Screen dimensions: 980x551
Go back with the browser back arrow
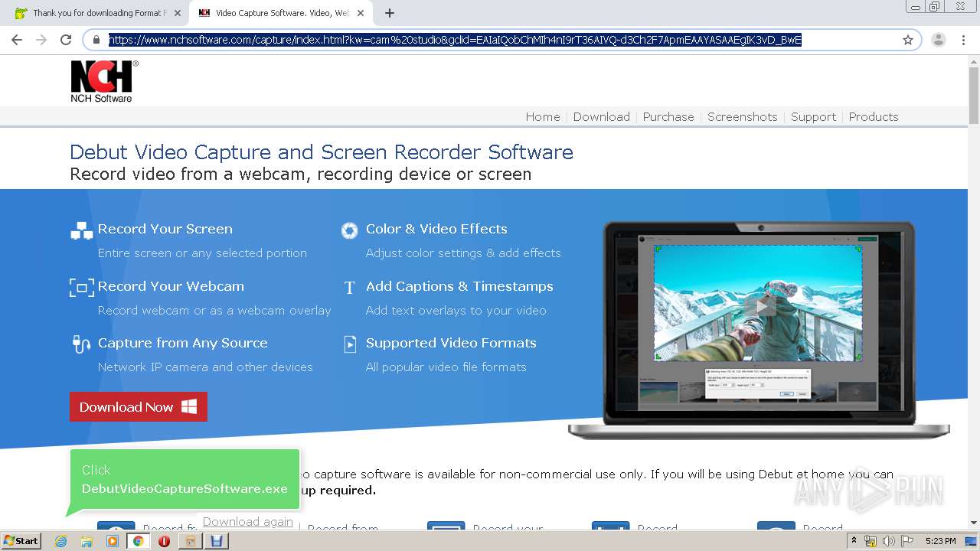[17, 40]
